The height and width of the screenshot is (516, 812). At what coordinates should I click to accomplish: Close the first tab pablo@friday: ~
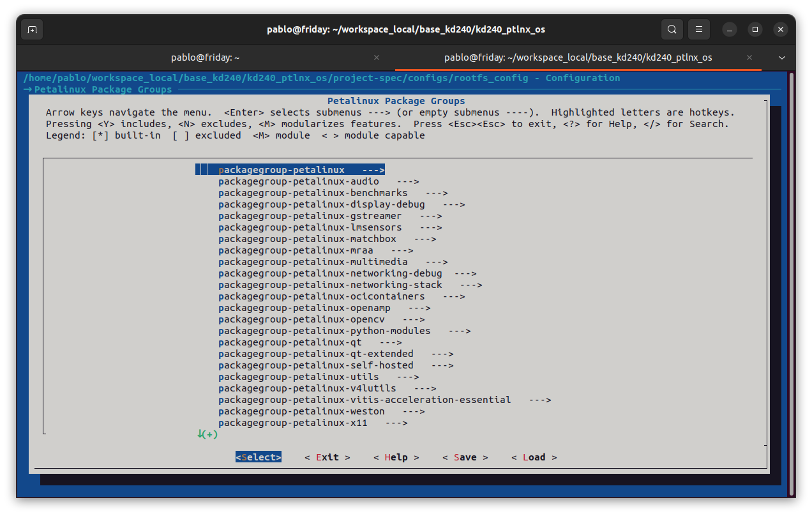pos(377,57)
